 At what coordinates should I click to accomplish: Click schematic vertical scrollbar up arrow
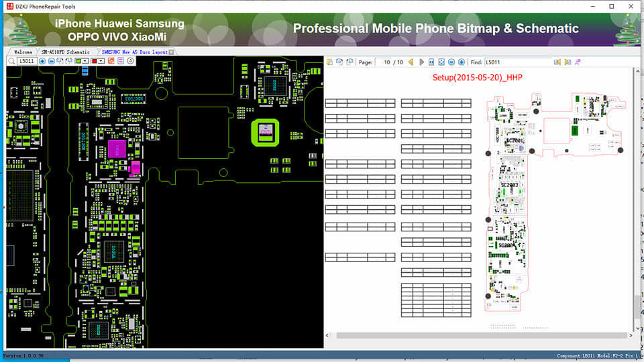[x=637, y=72]
